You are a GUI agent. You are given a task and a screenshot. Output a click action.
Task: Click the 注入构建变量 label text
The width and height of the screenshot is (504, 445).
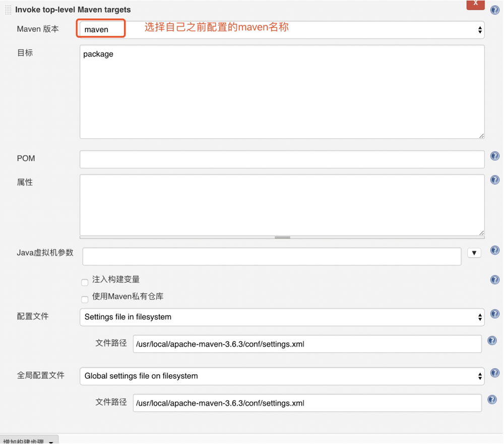[x=116, y=280]
